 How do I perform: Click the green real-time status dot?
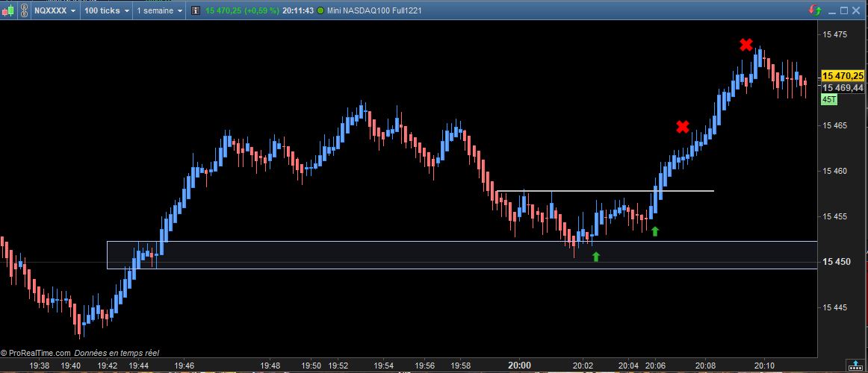(x=320, y=10)
